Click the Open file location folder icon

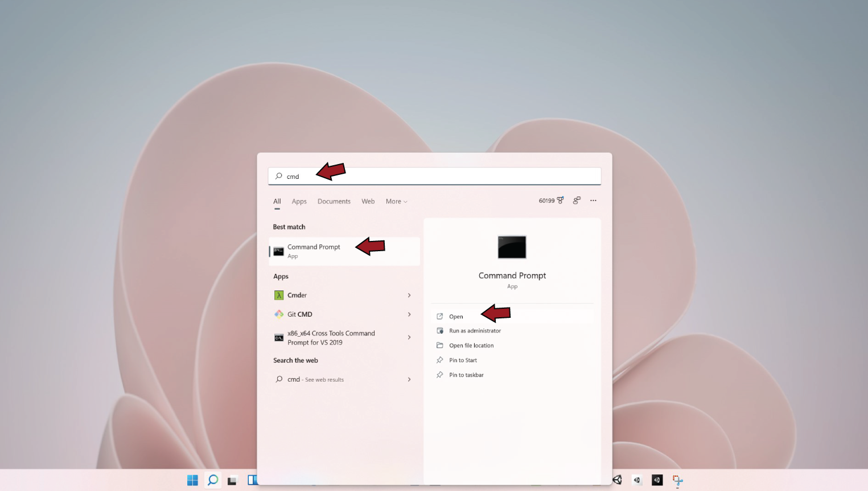coord(439,345)
